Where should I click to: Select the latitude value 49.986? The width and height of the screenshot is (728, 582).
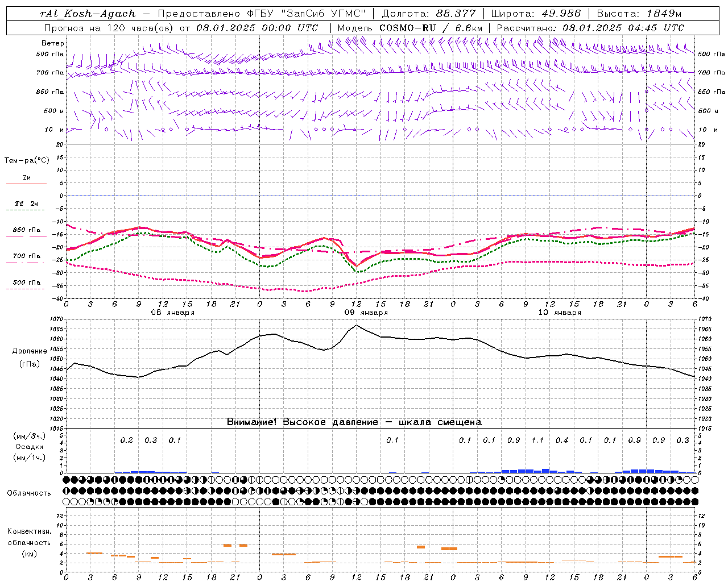561,14
